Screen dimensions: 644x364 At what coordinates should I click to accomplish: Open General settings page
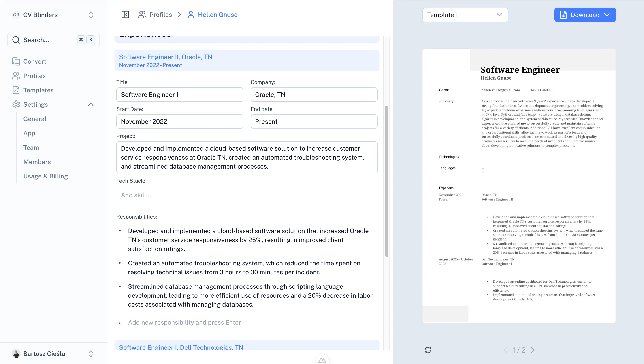(x=35, y=119)
